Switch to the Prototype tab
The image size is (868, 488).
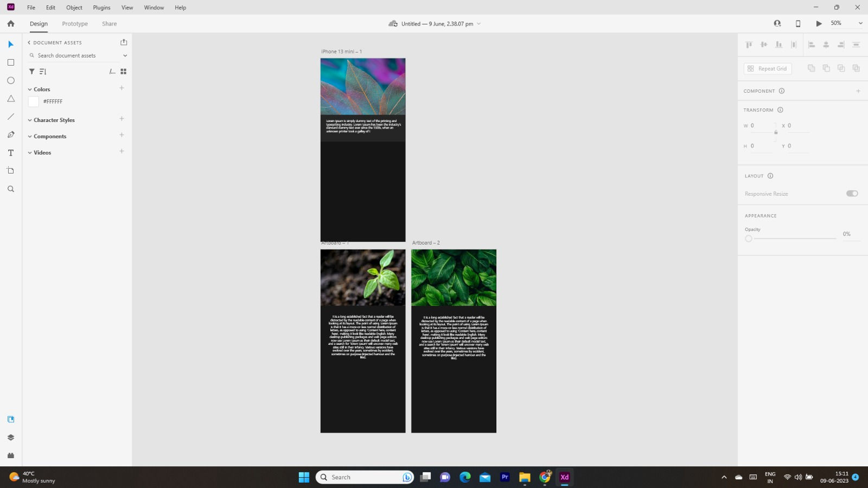(x=75, y=24)
